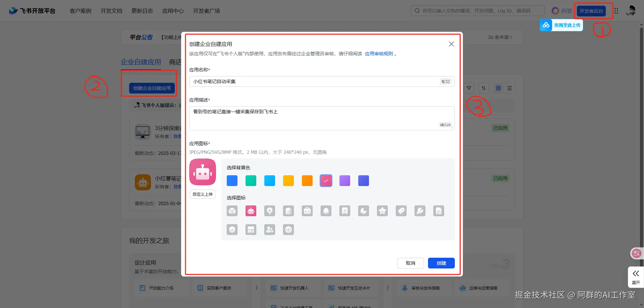Viewport: 644px width, 308px height.
Task: Click the large app icon preview
Action: tap(203, 172)
